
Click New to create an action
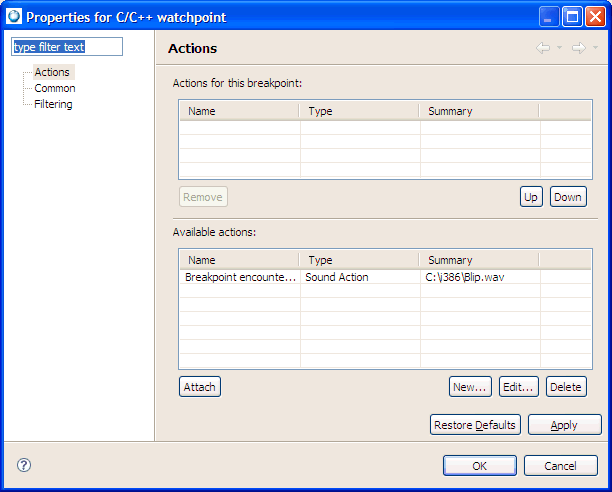click(x=469, y=386)
